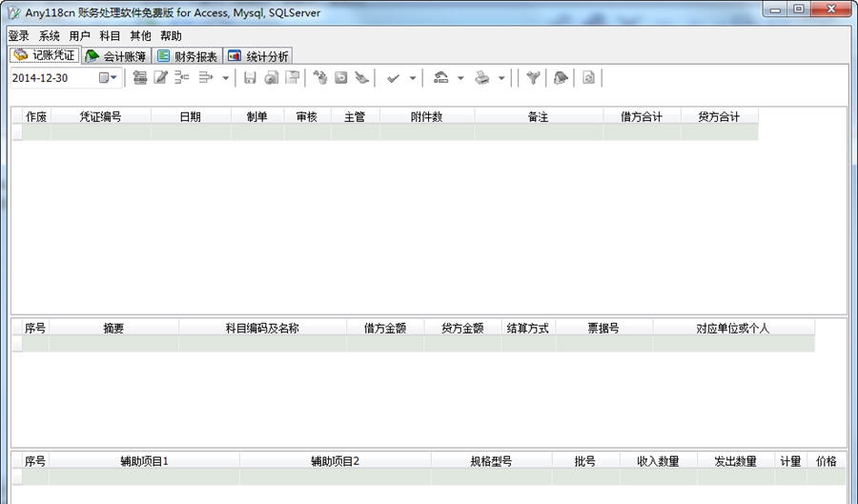Open the 登录 menu
Screen dimensions: 858x504
19,36
